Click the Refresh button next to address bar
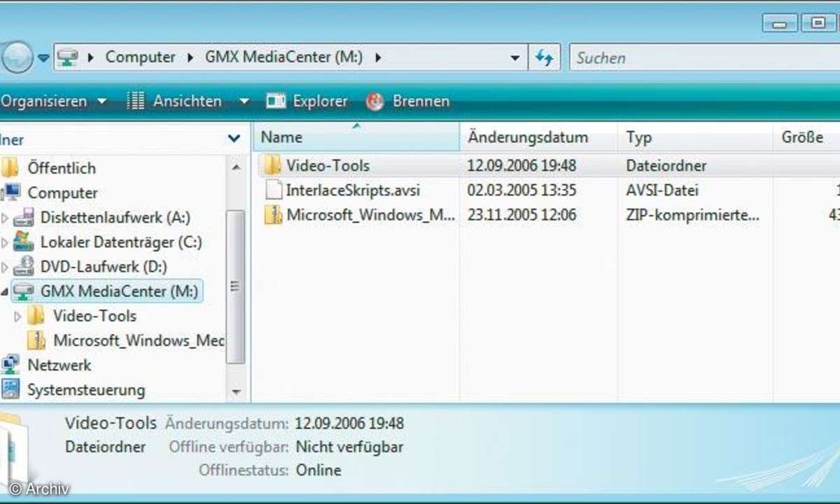The width and height of the screenshot is (840, 504). click(544, 58)
